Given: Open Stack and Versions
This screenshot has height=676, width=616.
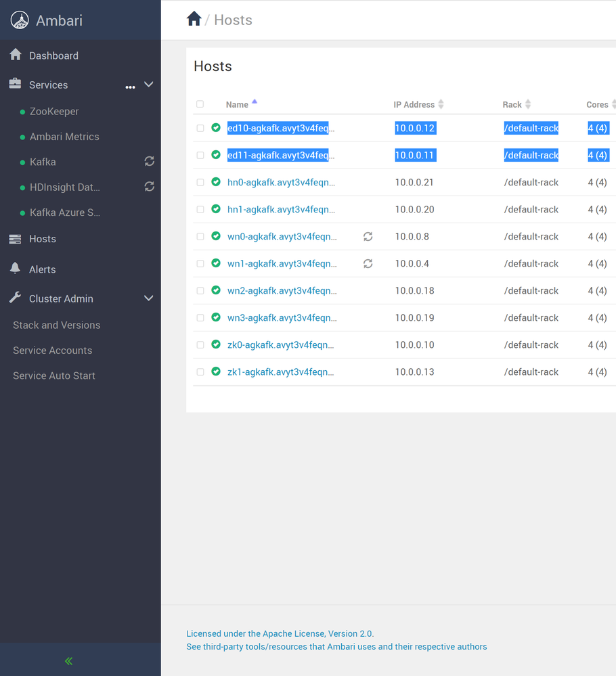Looking at the screenshot, I should 56,325.
